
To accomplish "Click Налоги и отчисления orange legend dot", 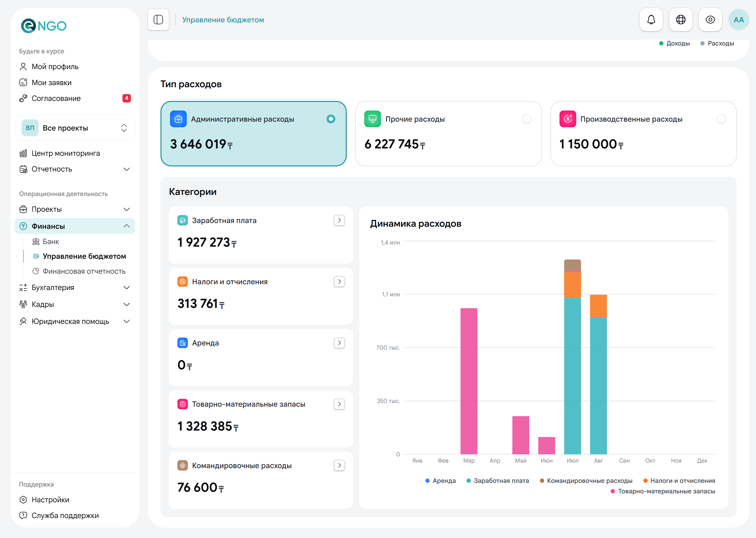I will [645, 481].
